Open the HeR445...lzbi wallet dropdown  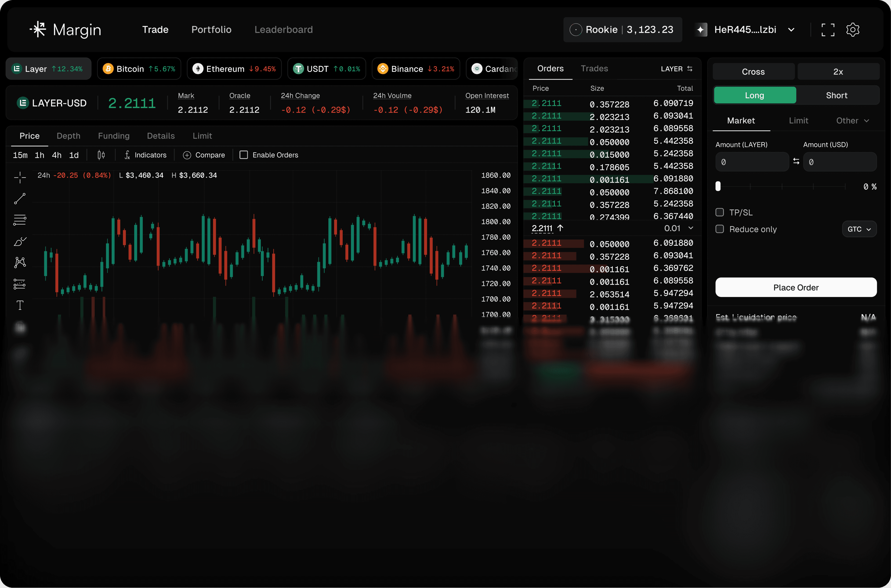tap(745, 30)
